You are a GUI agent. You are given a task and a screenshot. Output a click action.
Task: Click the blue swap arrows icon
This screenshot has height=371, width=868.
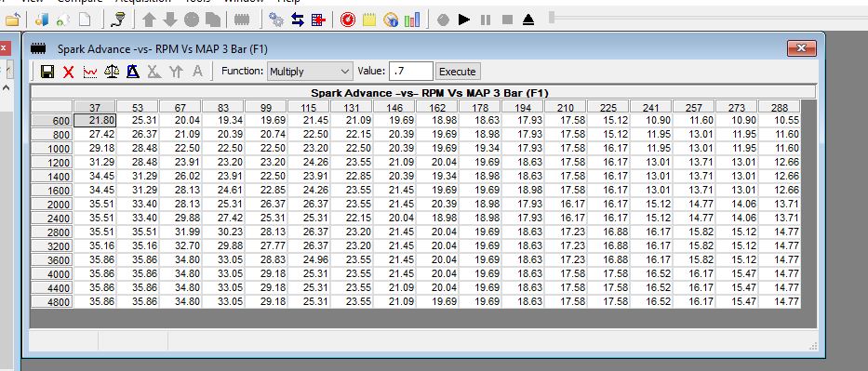click(x=298, y=20)
